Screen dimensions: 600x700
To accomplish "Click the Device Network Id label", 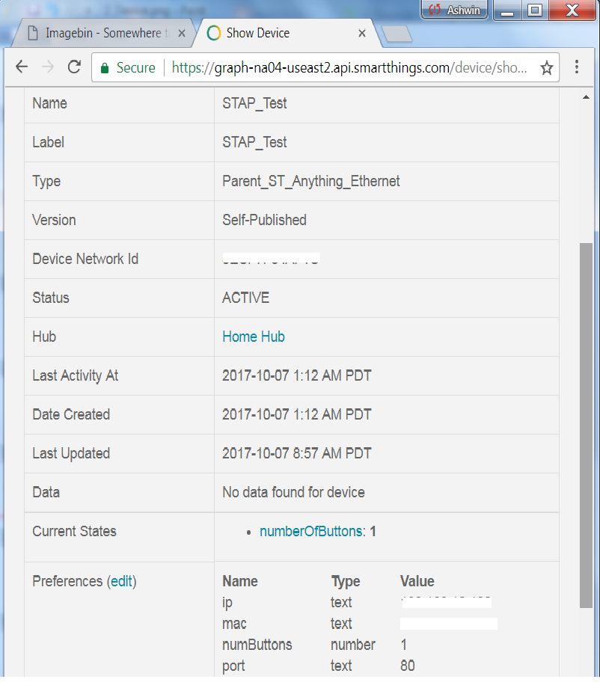I will point(85,259).
